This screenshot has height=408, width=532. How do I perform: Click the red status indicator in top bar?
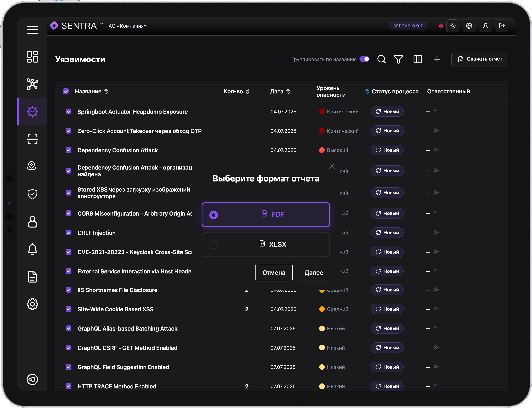441,26
